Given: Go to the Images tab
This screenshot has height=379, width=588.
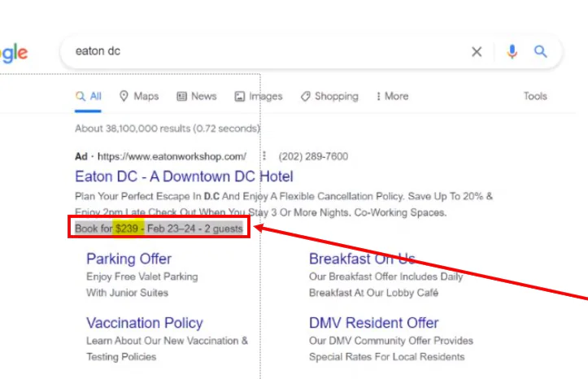Looking at the screenshot, I should pyautogui.click(x=259, y=96).
